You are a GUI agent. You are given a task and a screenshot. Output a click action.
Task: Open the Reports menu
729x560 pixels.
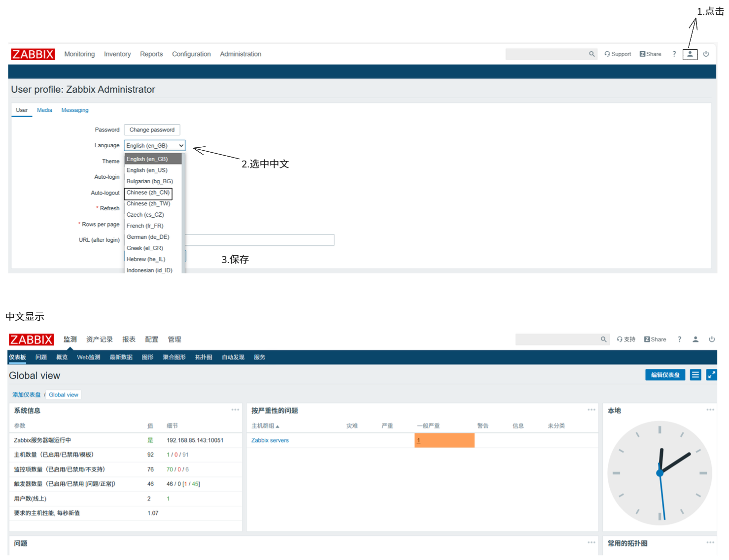coord(151,54)
